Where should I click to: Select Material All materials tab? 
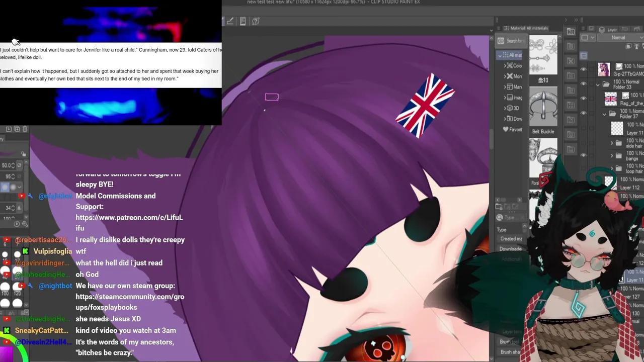coord(525,28)
